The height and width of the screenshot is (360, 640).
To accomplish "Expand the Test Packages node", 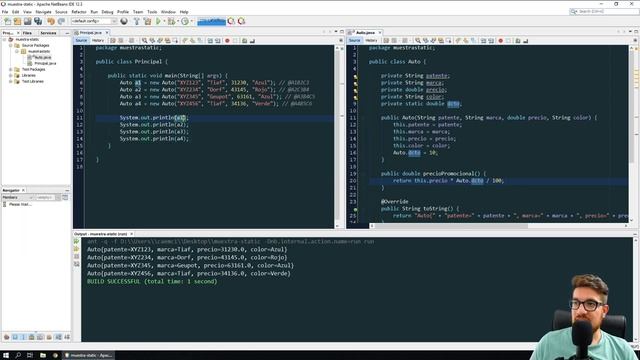I will click(11, 69).
